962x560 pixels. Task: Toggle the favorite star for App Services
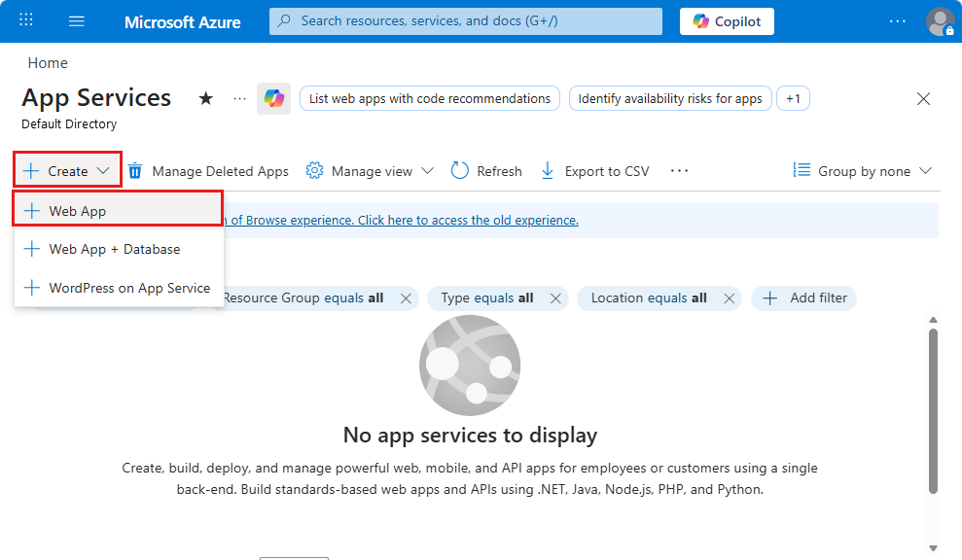[x=205, y=98]
